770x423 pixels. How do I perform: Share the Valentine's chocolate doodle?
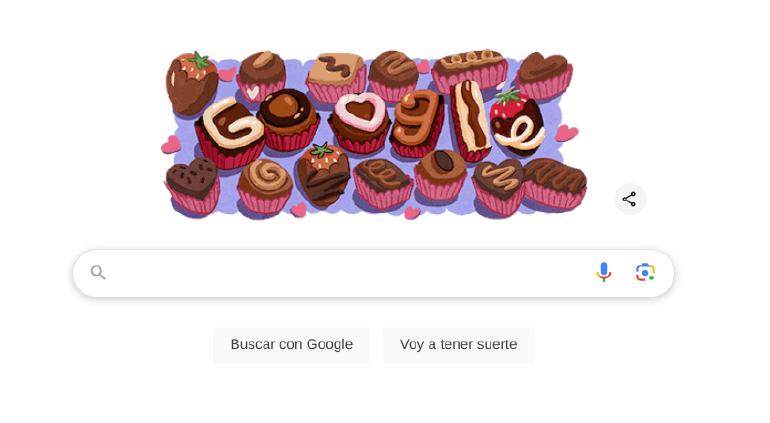coord(630,199)
